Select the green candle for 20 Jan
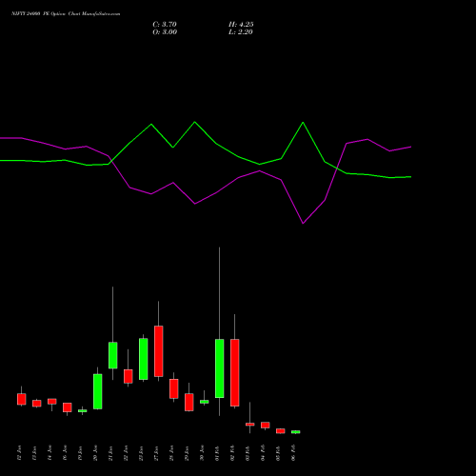This screenshot has width=476, height=476. click(x=98, y=391)
